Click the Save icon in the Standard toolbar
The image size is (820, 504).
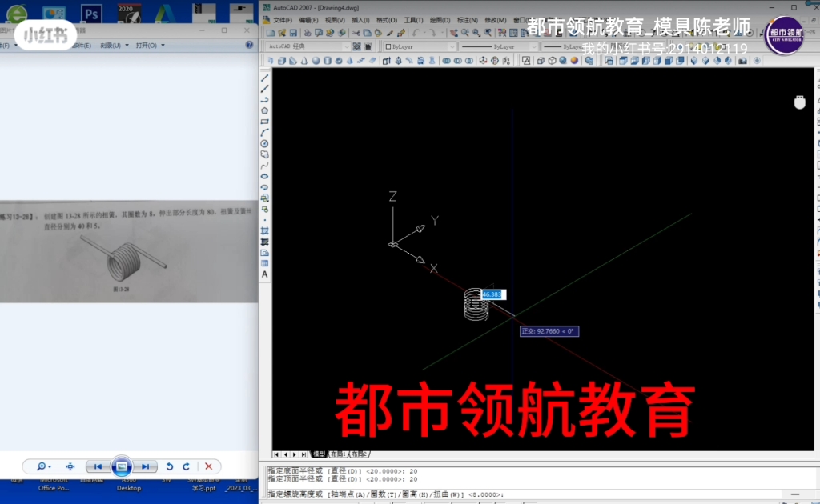293,33
